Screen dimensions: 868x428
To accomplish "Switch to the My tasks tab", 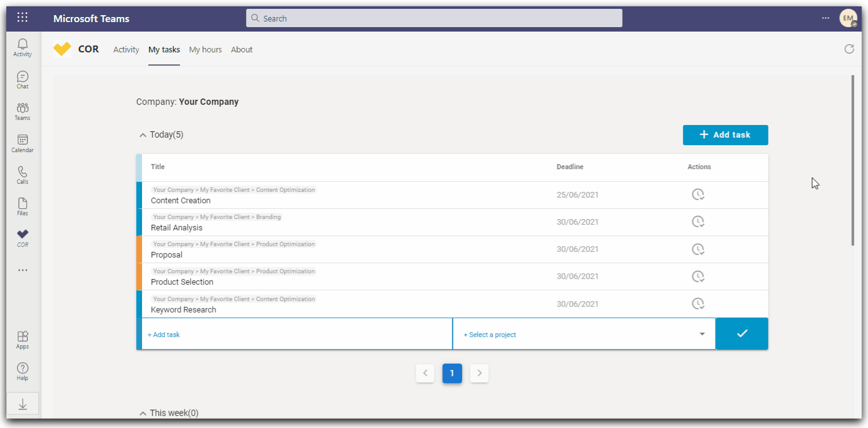I will [x=164, y=49].
